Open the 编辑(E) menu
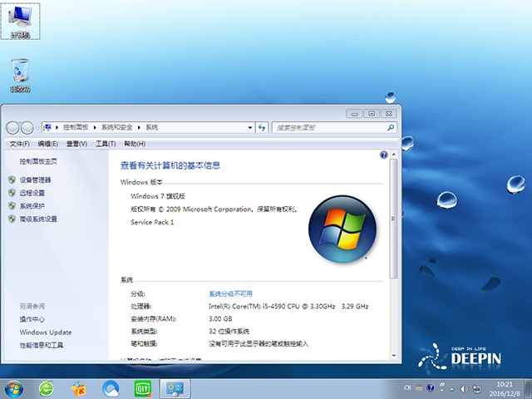 [48, 144]
